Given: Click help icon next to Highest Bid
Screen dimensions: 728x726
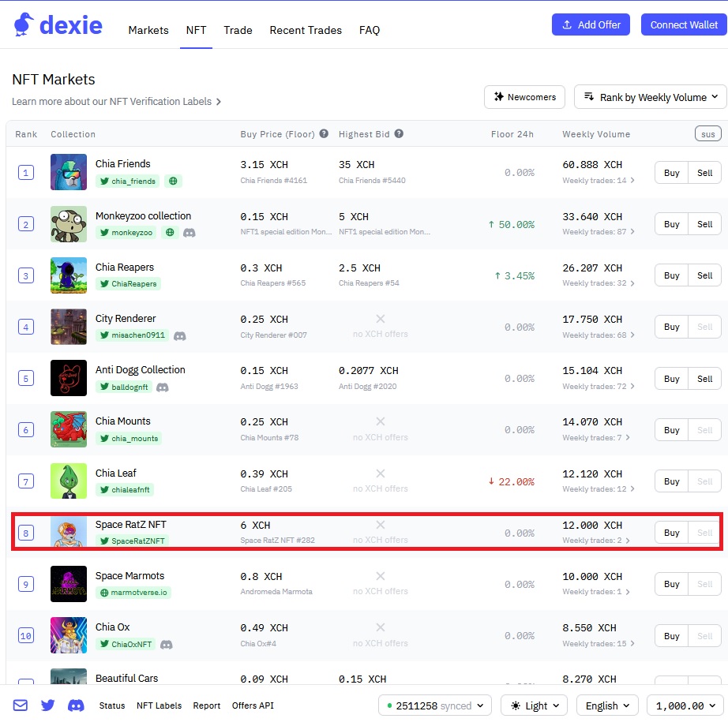Looking at the screenshot, I should [x=399, y=133].
